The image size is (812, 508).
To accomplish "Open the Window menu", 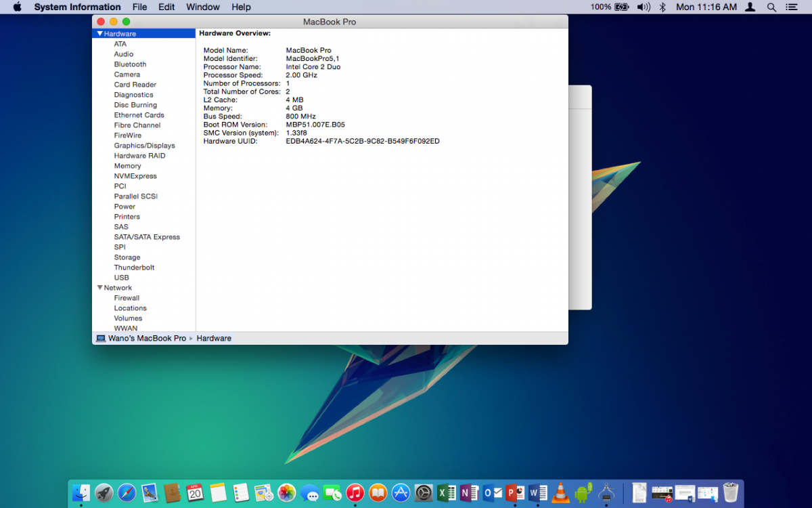I will pos(202,7).
